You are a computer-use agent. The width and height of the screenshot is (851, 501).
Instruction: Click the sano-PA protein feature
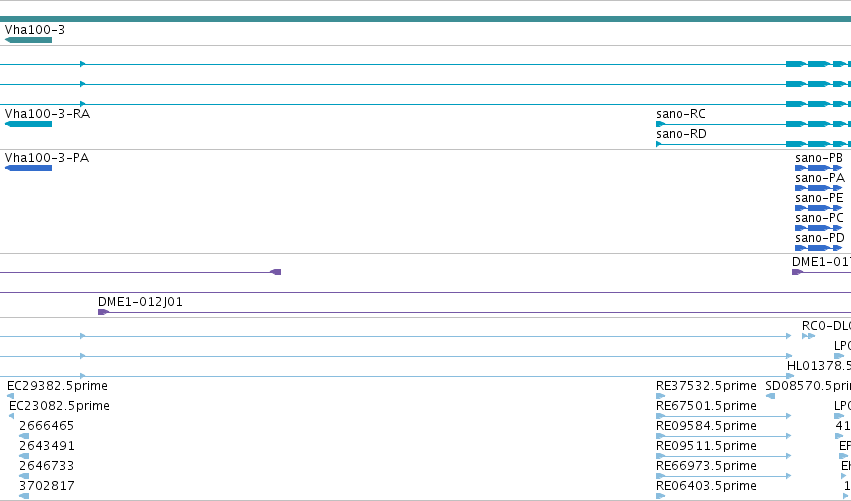pos(818,188)
